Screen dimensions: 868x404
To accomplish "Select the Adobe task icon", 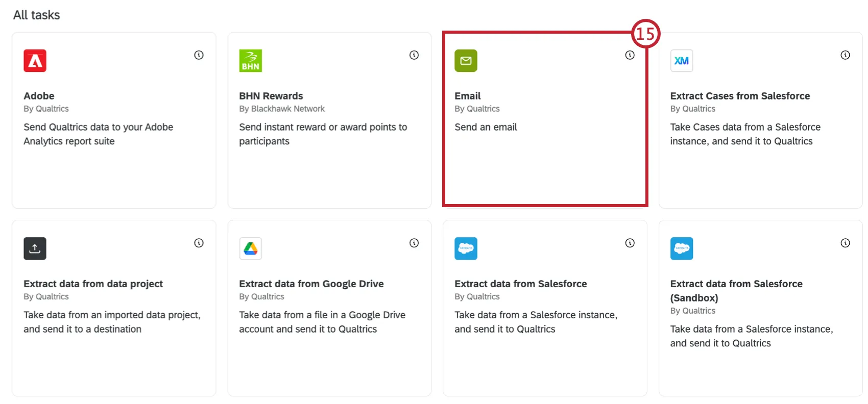I will click(35, 60).
